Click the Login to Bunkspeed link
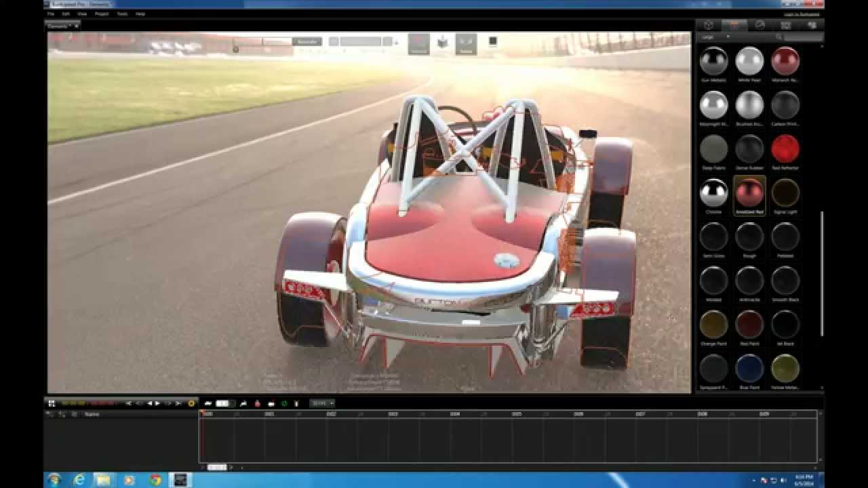 pyautogui.click(x=802, y=14)
